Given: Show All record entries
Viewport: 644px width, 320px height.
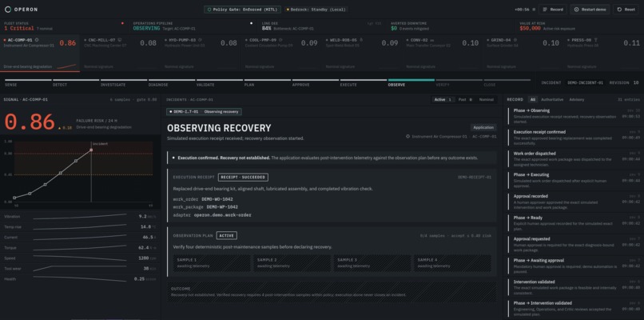Looking at the screenshot, I should [533, 99].
